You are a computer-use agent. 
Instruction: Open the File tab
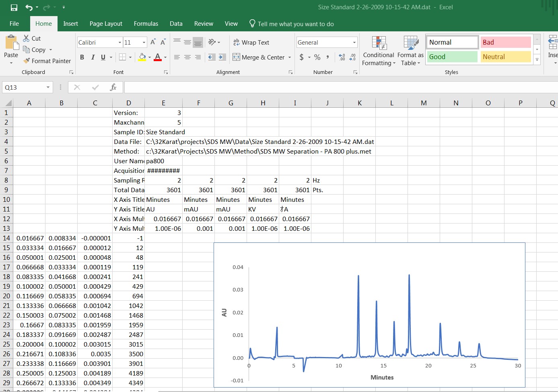(14, 24)
